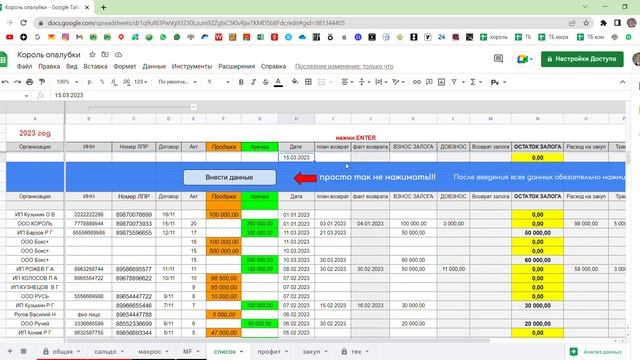Open the Инструменты menu
The image size is (640, 360).
(192, 66)
